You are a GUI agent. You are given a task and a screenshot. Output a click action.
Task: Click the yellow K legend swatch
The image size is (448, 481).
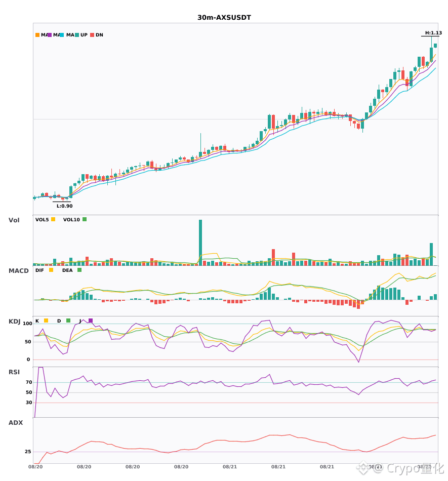click(46, 320)
